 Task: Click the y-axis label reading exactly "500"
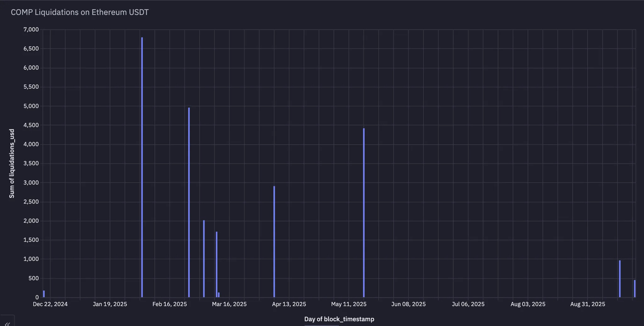(x=34, y=278)
